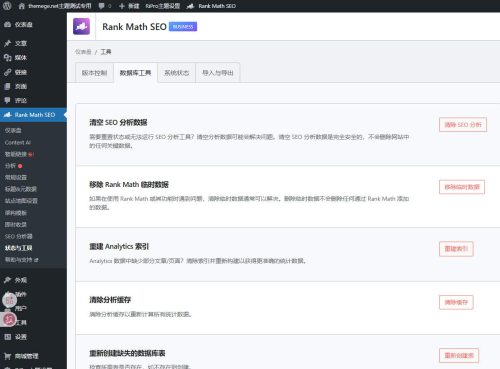Open Settings icon in sidebar
This screenshot has height=369, width=500.
(x=7, y=337)
